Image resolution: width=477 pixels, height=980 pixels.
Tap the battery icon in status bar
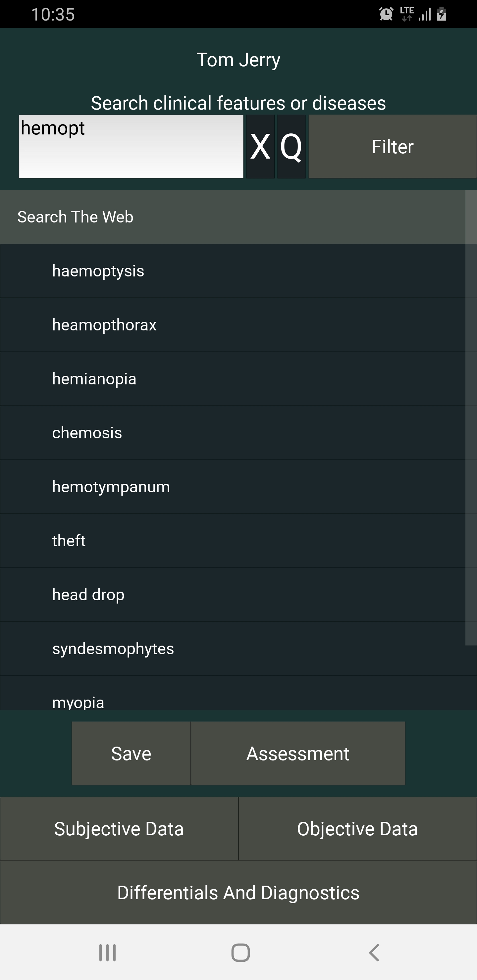[442, 15]
